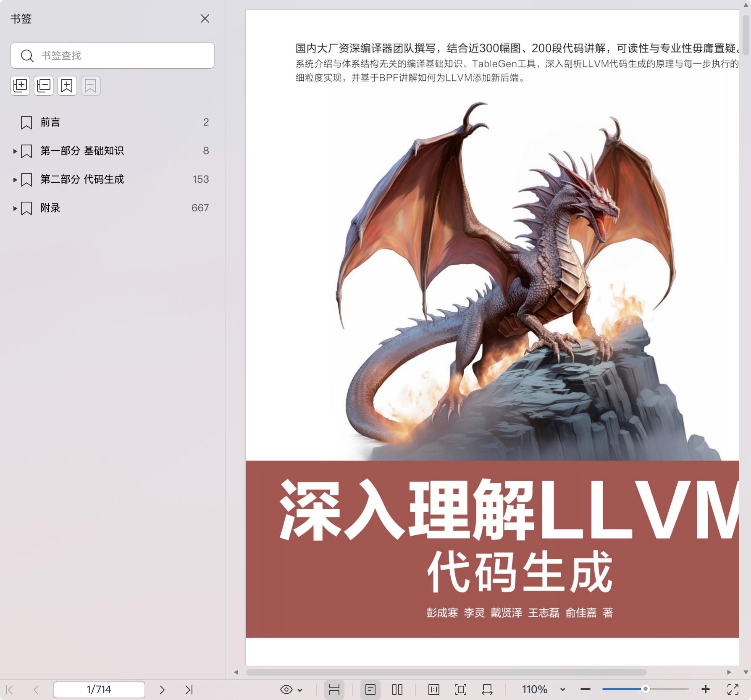Select the 第一部分 基础知识 bookmark
Image resolution: width=751 pixels, height=700 pixels.
(82, 151)
